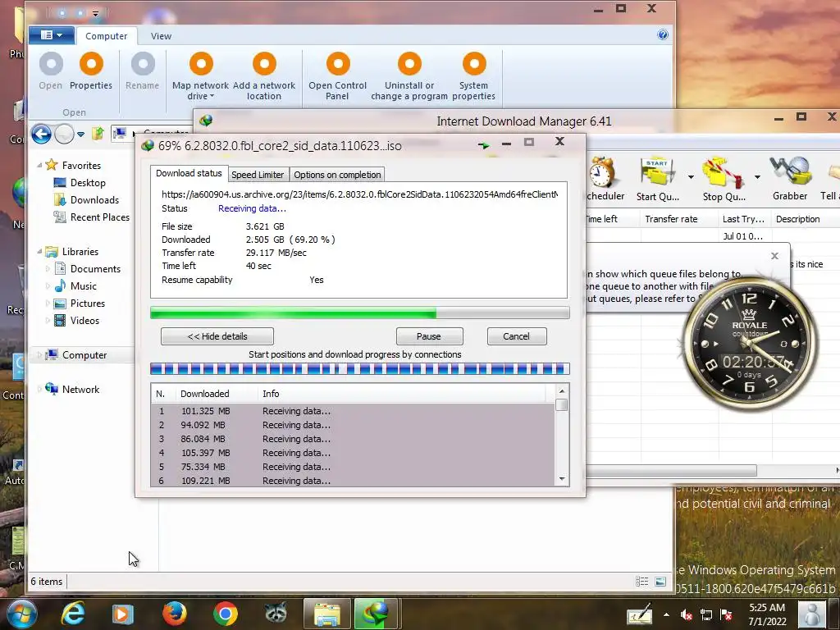
Task: Select the Download status tab
Action: coord(189,173)
